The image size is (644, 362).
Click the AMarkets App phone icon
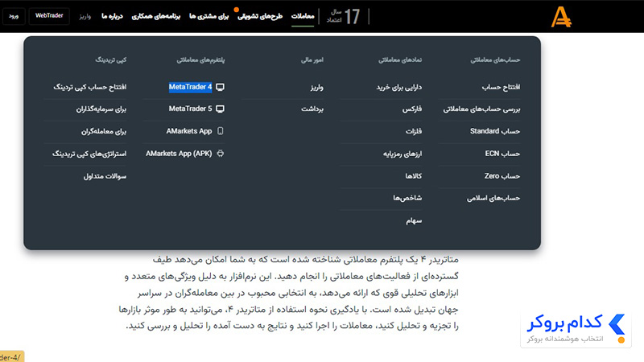(220, 131)
